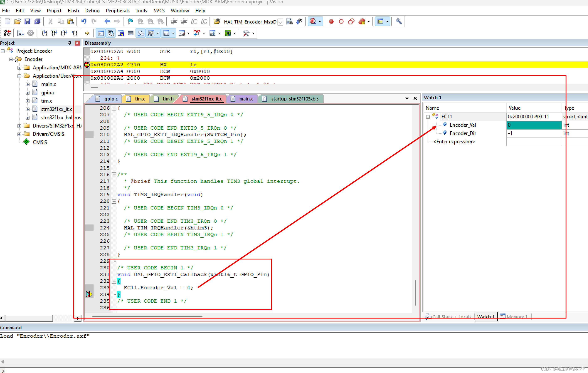588x373 pixels.
Task: Open the HAL_TIM_Encoder_MspD find combo dropdown
Action: tap(280, 22)
